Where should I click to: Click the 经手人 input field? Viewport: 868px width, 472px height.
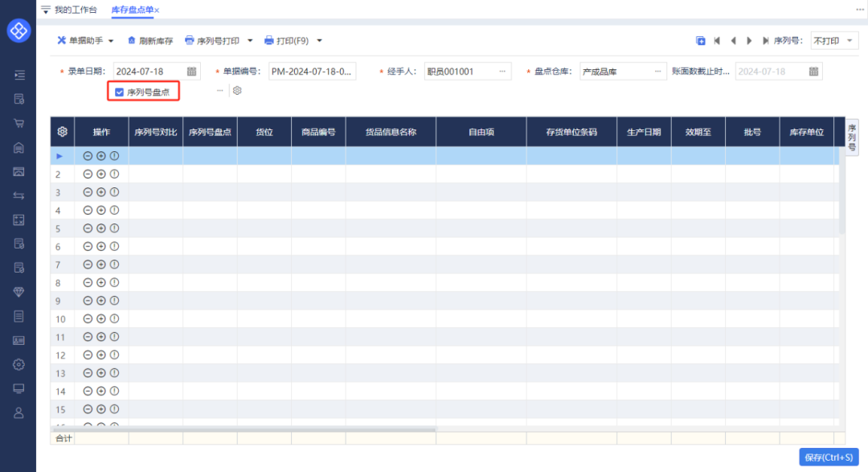(x=461, y=72)
